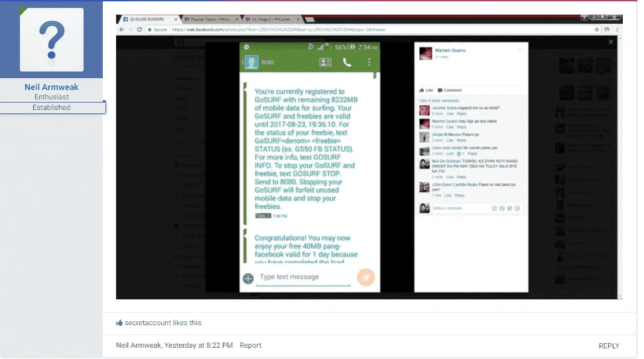Close the Facebook photo theater with X
The width and height of the screenshot is (644, 359).
(611, 42)
